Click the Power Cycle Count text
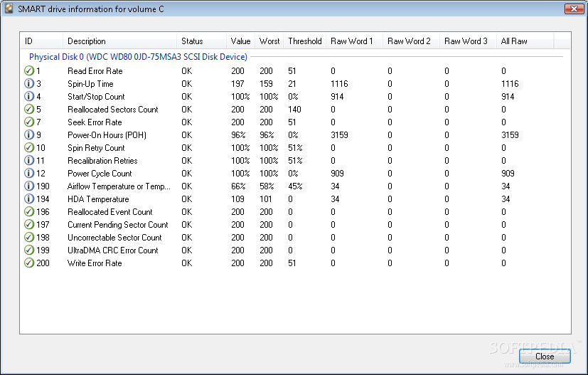 click(x=100, y=174)
